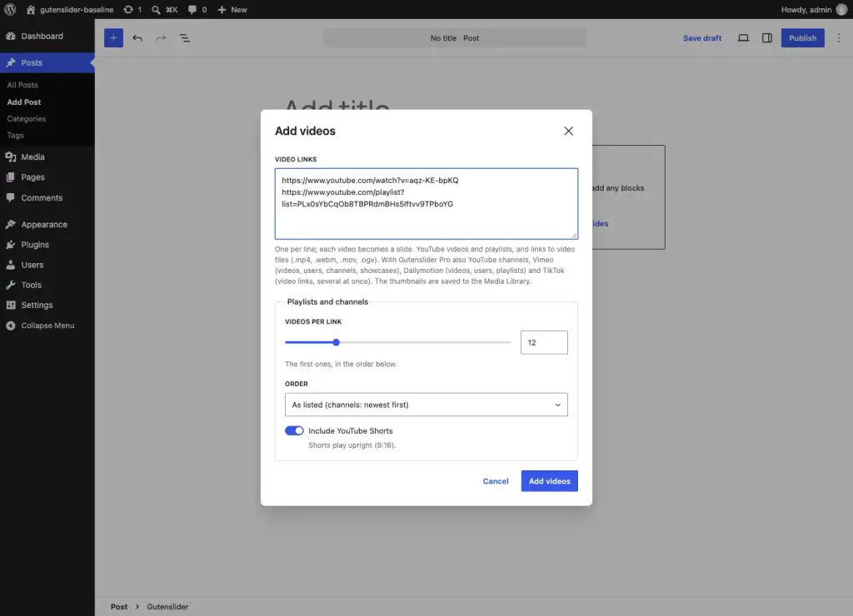Go to All Posts submenu
The image size is (853, 616).
[x=22, y=85]
